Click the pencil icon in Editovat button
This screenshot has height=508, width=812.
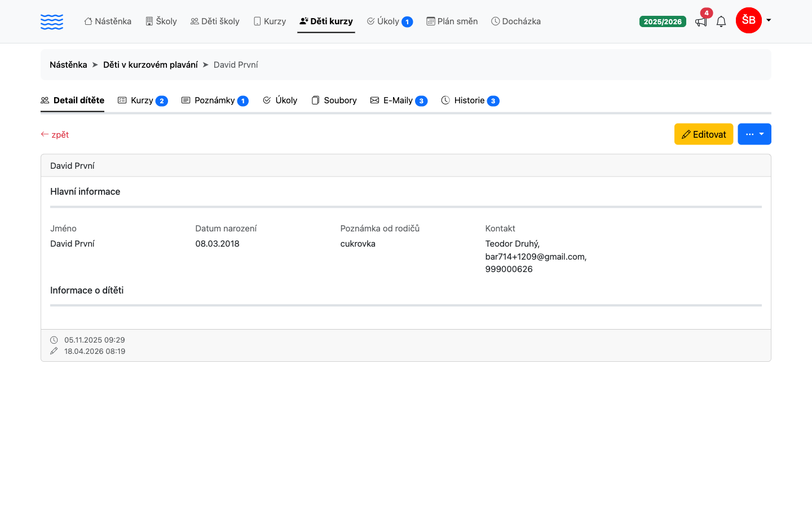686,134
